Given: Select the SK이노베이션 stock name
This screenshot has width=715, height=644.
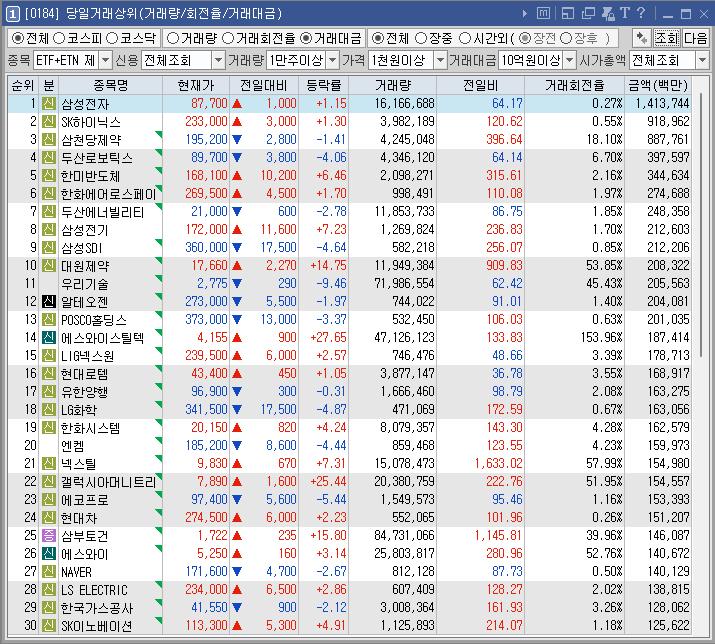Looking at the screenshot, I should pos(96,626).
